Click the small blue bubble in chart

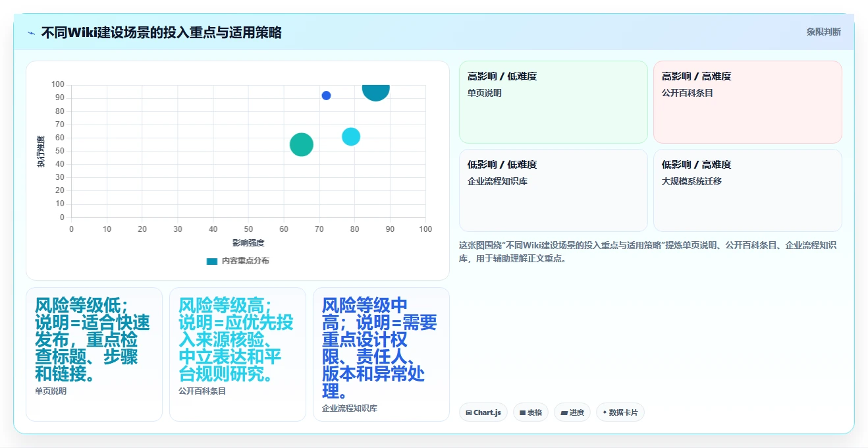pyautogui.click(x=326, y=96)
